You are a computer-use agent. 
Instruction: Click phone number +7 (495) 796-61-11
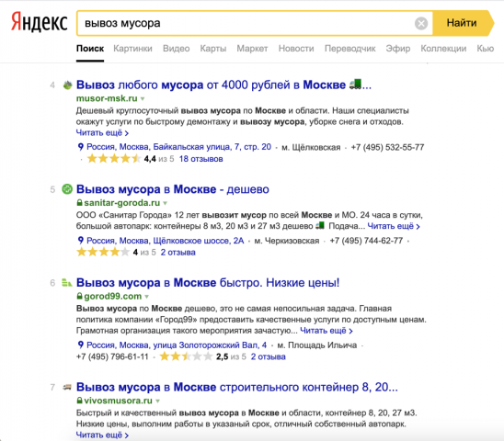pos(112,356)
